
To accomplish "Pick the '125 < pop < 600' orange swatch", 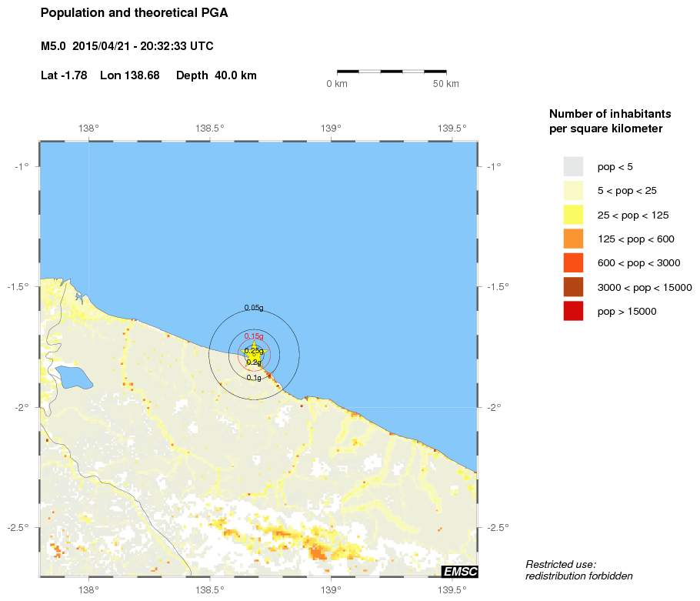I will [573, 239].
